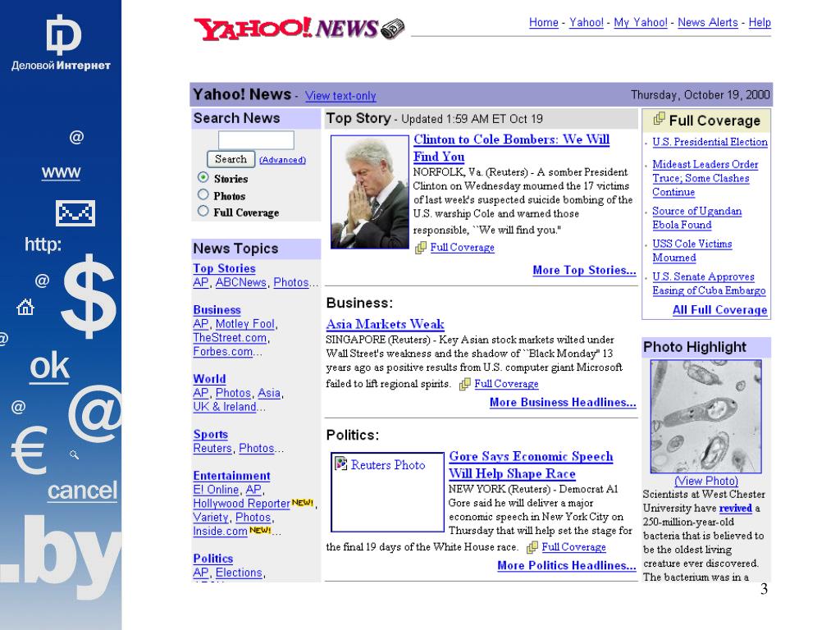840x630 pixels.
Task: Click More Top Stories link
Action: click(x=584, y=270)
